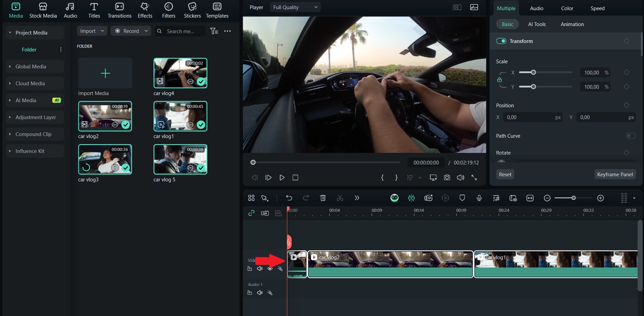Add a keyframe for Position

pyautogui.click(x=627, y=105)
